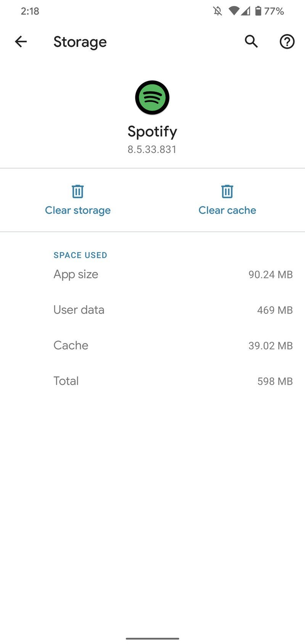Tap the back arrow to leave Storage
The height and width of the screenshot is (644, 305).
pyautogui.click(x=21, y=42)
